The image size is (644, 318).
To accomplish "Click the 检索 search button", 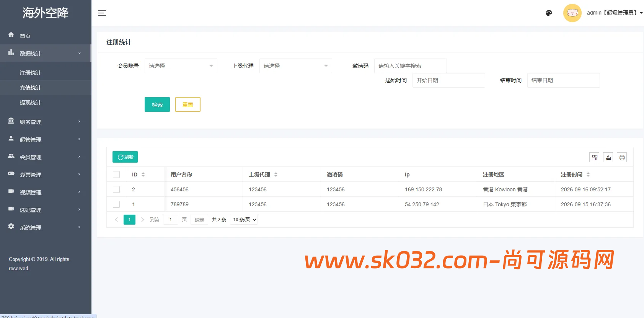I will coord(157,104).
